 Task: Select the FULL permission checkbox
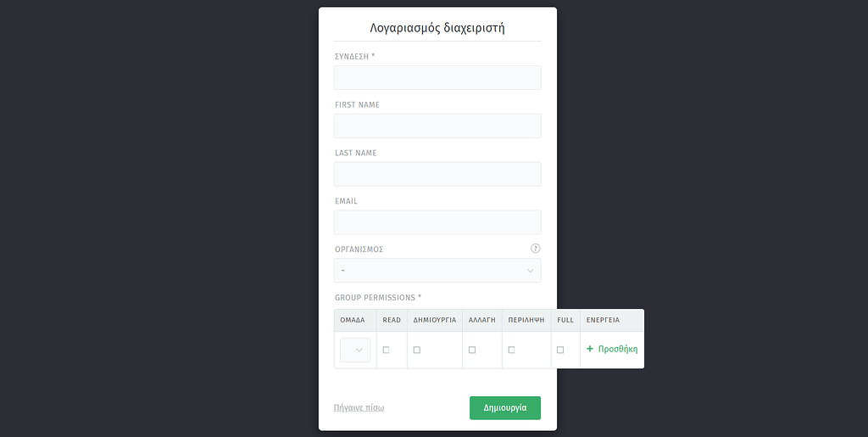(x=560, y=350)
